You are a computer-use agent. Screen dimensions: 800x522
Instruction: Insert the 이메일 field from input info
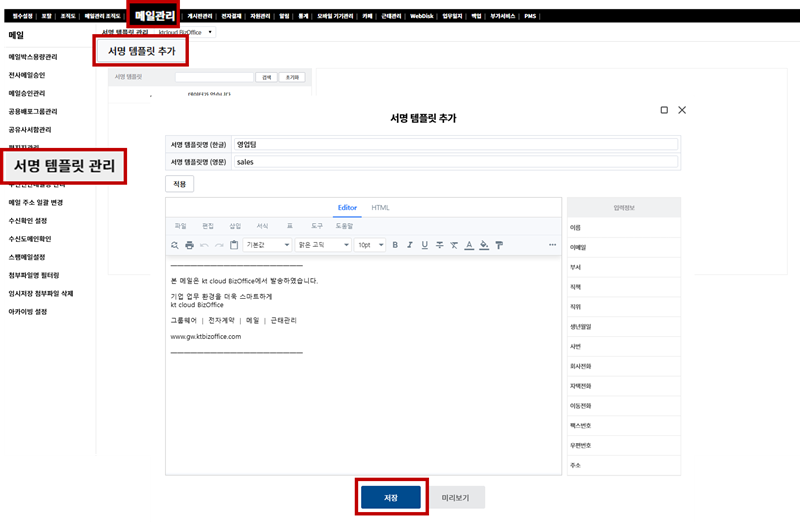(623, 247)
